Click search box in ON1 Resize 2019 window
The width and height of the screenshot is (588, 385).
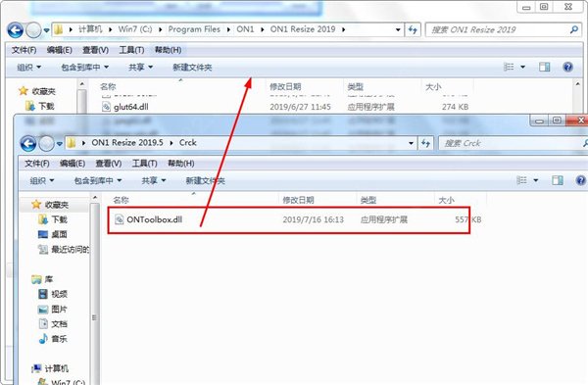tap(504, 29)
